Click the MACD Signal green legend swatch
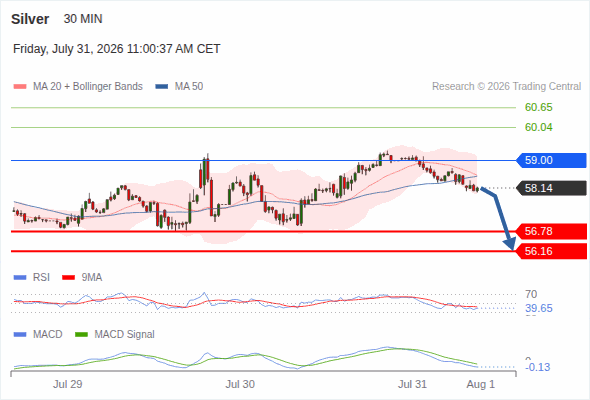The image size is (590, 400). point(81,334)
